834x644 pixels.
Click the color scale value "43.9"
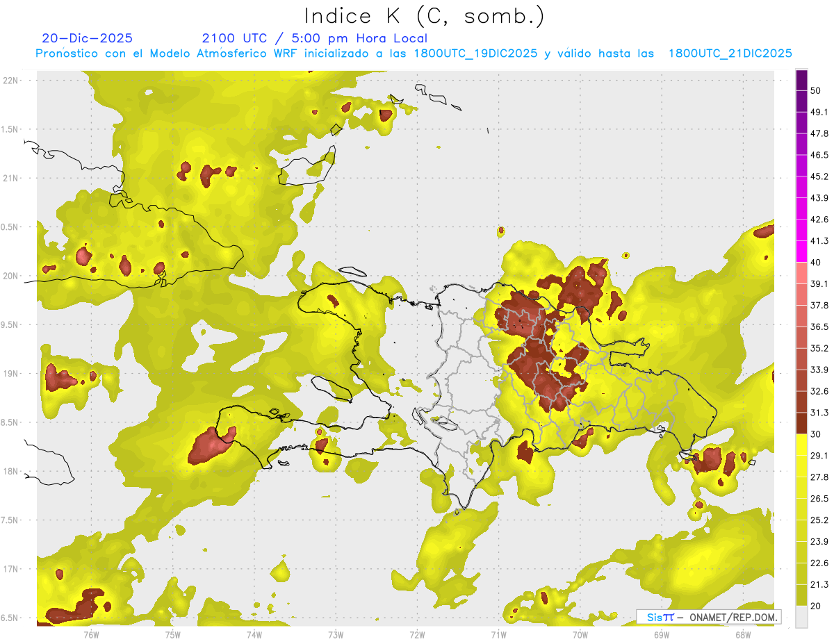[x=819, y=198]
